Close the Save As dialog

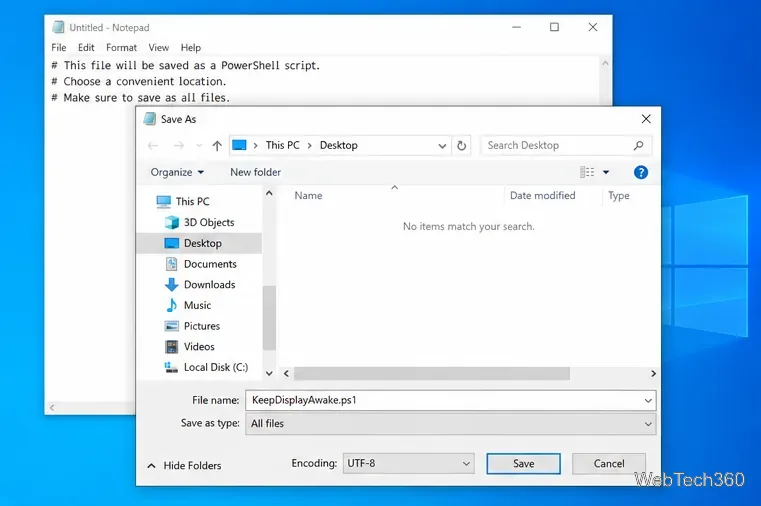pos(646,119)
